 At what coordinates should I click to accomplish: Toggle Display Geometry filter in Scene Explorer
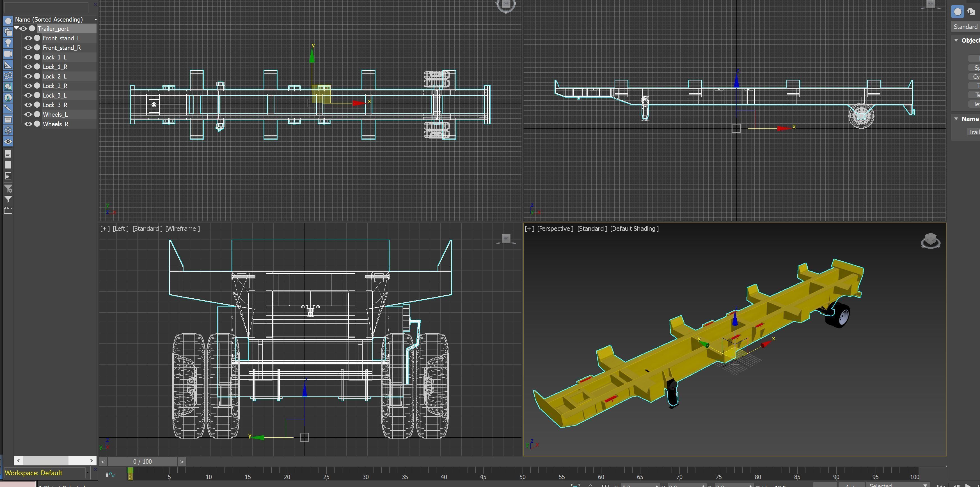(x=8, y=21)
